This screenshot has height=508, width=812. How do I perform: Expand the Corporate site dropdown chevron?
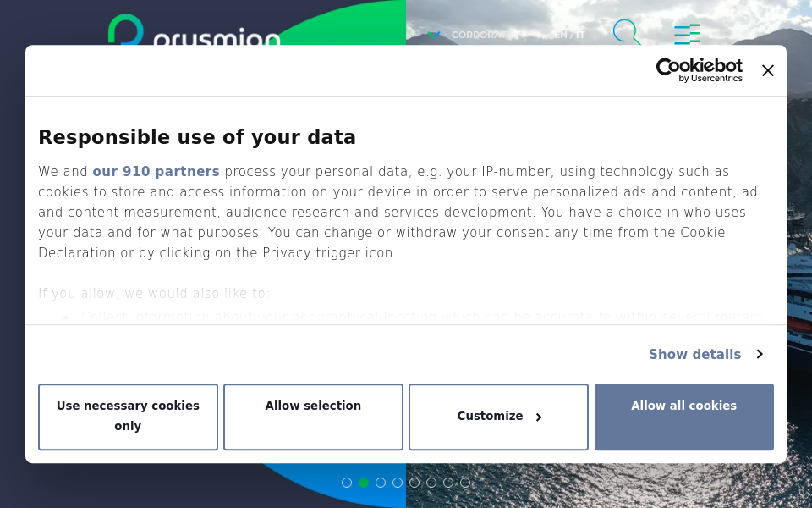434,35
